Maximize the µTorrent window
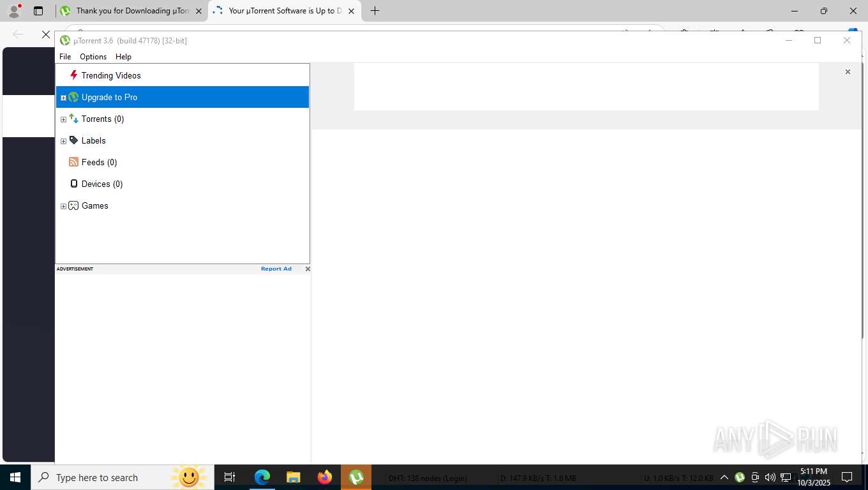 [818, 40]
